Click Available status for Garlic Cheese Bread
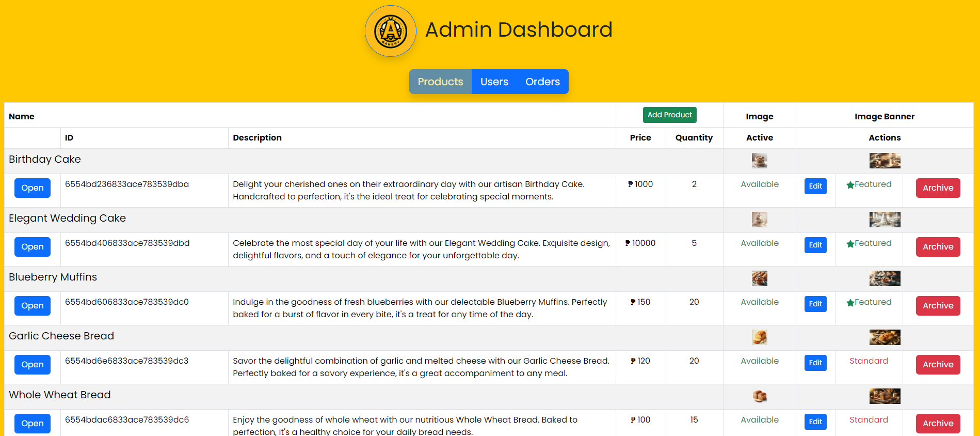Viewport: 980px width, 436px height. pyautogui.click(x=760, y=361)
